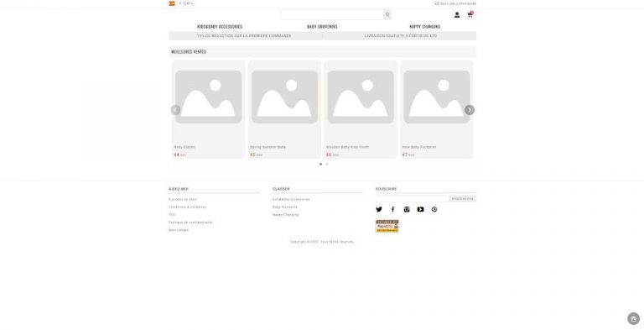Open the YouTube social icon

click(421, 209)
